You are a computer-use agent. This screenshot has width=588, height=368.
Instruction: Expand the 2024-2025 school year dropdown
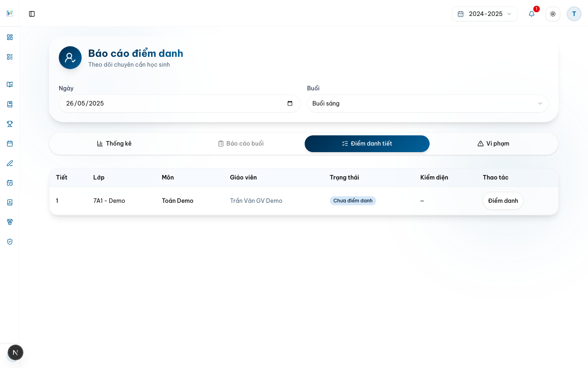tap(485, 14)
